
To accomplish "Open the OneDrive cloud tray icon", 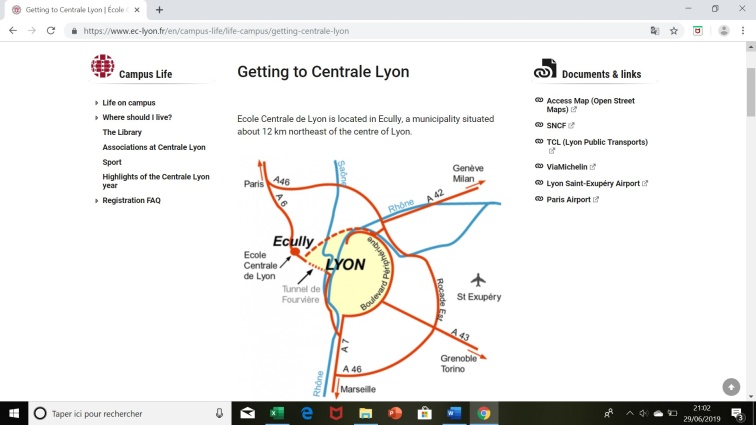I will click(x=658, y=413).
